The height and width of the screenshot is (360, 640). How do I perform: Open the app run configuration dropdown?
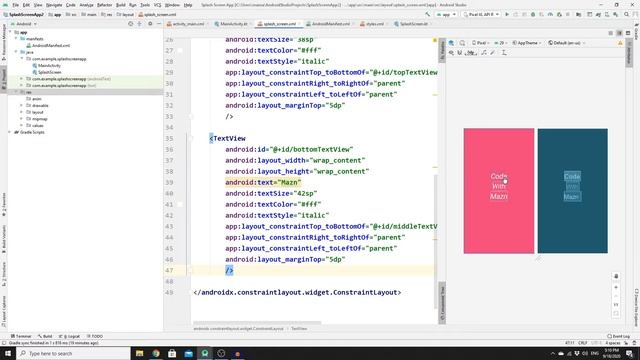pyautogui.click(x=446, y=15)
